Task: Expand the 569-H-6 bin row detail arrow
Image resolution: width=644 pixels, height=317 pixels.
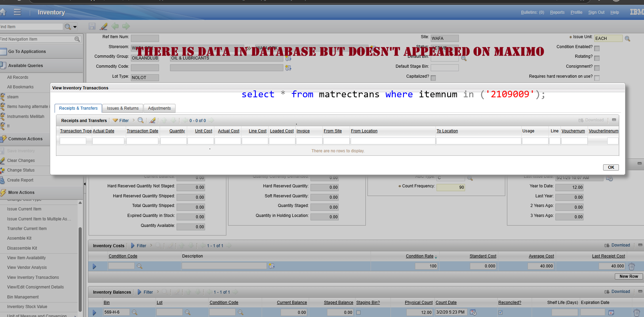Action: coord(95,312)
